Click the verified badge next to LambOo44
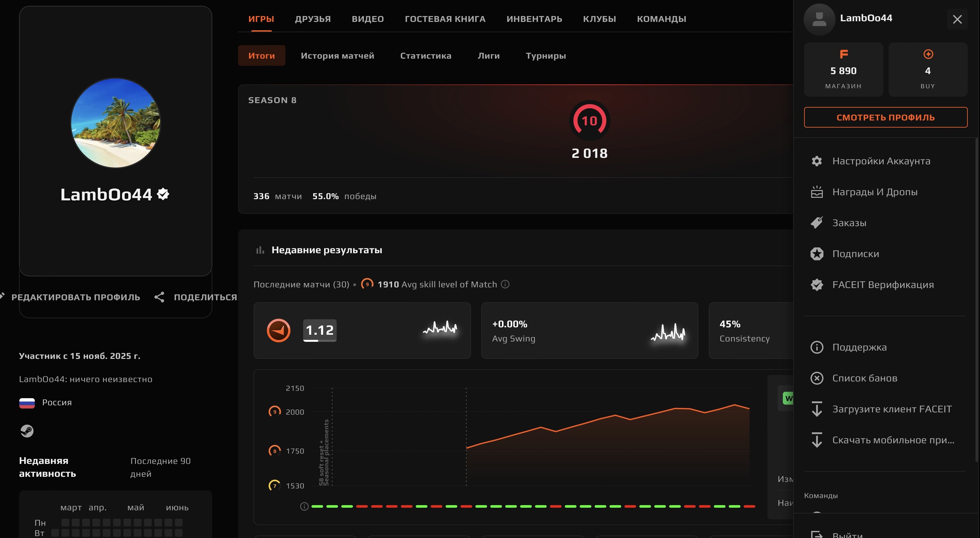This screenshot has height=538, width=980. (163, 194)
